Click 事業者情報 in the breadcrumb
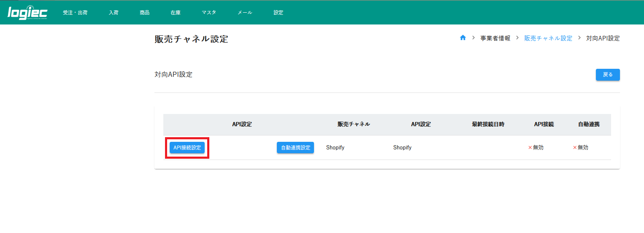 coord(495,38)
